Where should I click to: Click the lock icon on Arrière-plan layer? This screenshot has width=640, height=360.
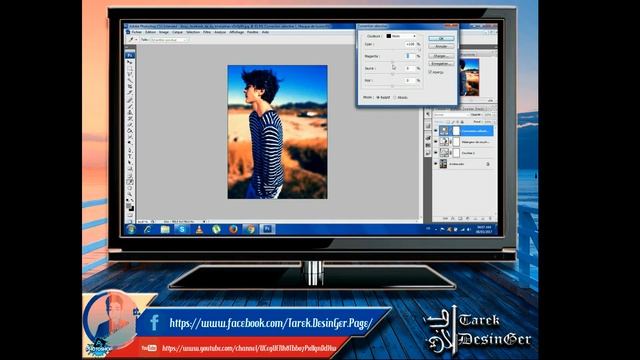tap(488, 164)
